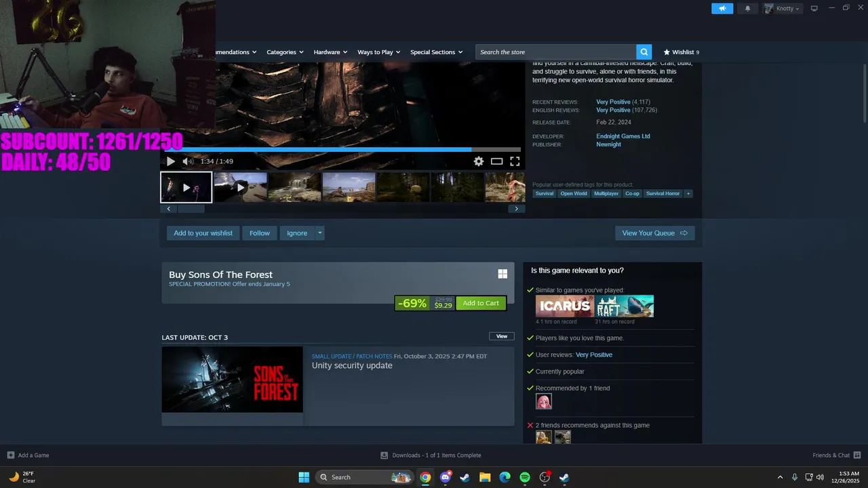Open the Wishlist star link
The width and height of the screenshot is (868, 488).
point(681,52)
